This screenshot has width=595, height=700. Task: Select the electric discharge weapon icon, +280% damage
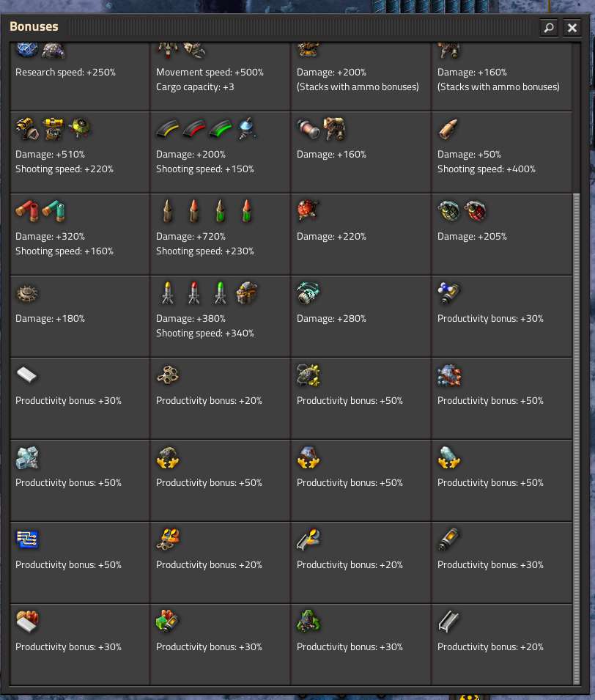[308, 293]
